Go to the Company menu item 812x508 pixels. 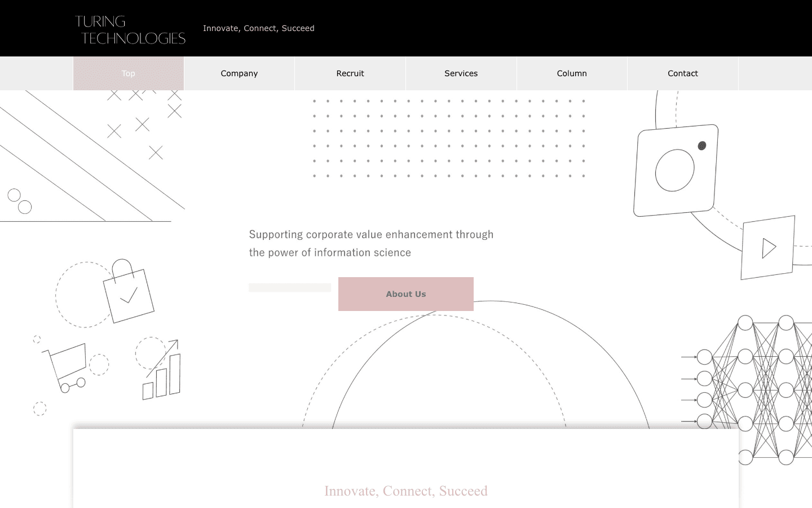[x=239, y=73]
